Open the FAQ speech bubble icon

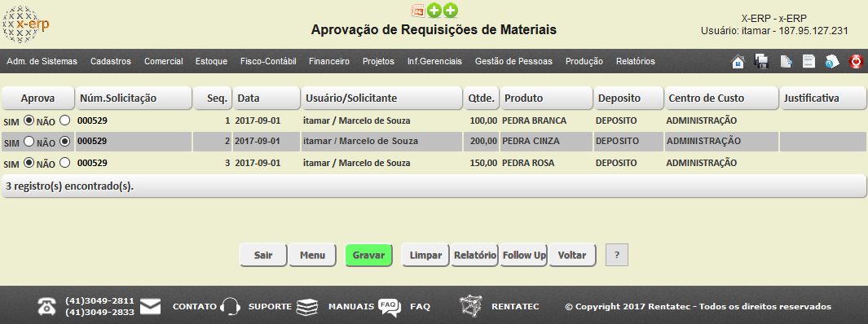pyautogui.click(x=389, y=307)
